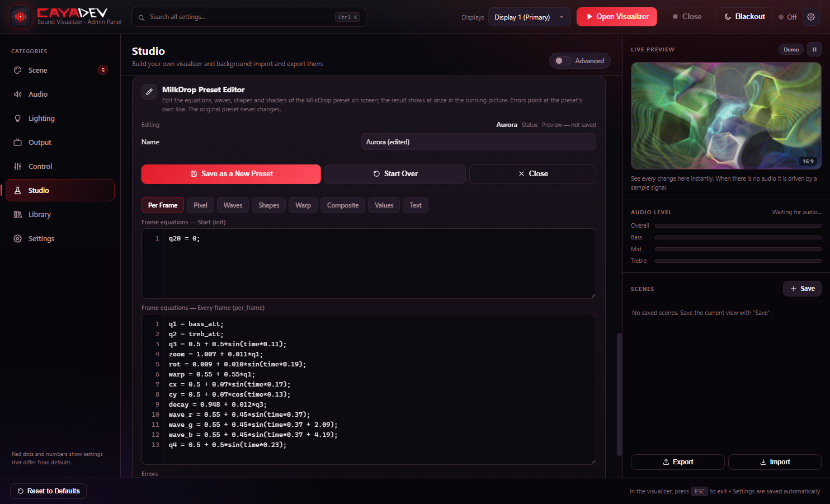
Task: Switch to the Text tab
Action: coord(416,205)
